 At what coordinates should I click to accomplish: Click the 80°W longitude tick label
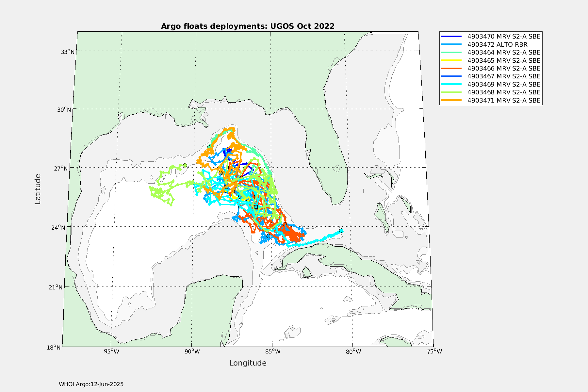(353, 351)
